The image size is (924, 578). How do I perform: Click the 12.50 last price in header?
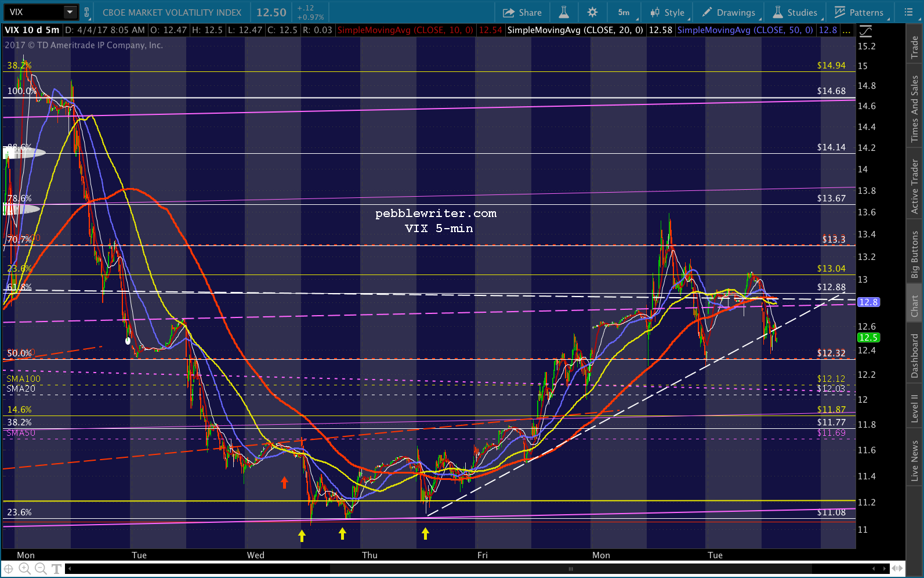(x=271, y=12)
